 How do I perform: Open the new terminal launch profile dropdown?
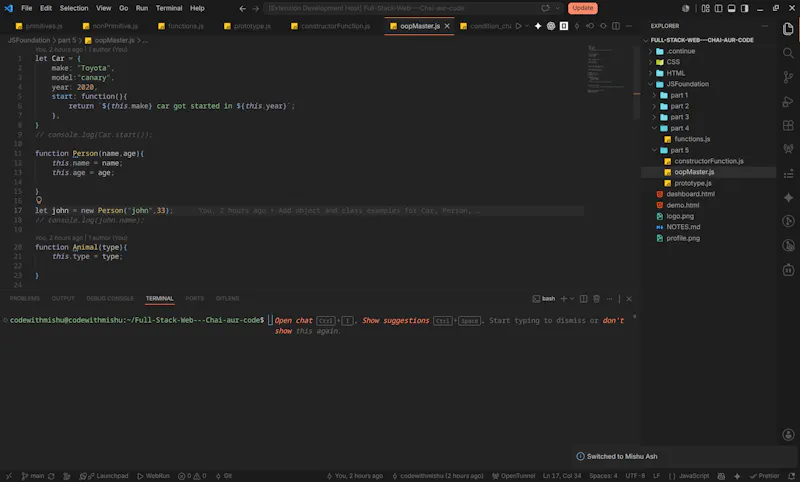pyautogui.click(x=572, y=299)
